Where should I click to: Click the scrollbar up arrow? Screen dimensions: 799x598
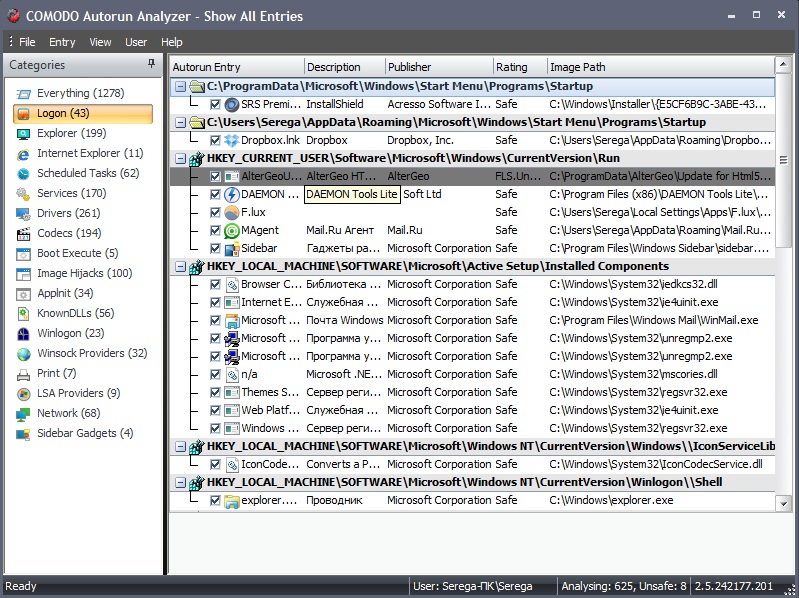(783, 64)
